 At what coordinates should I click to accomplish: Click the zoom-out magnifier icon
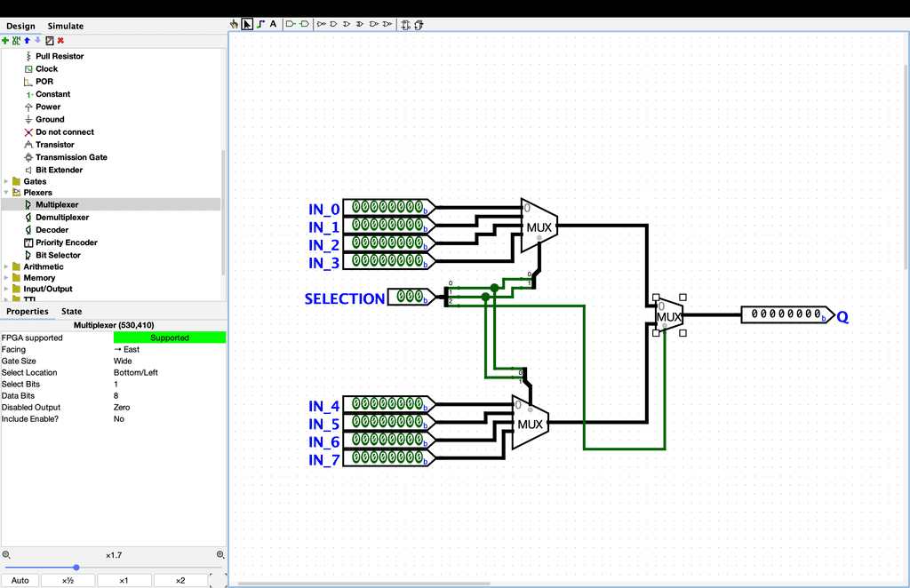click(x=6, y=555)
